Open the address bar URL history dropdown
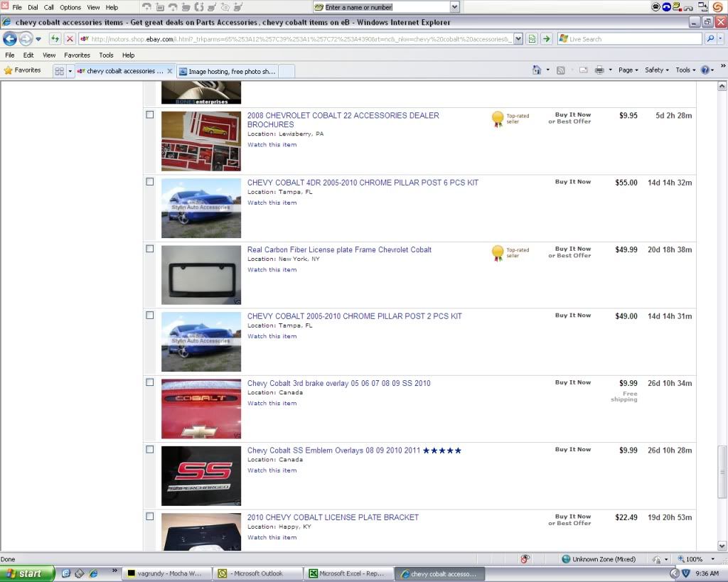The width and height of the screenshot is (728, 582). click(518, 39)
